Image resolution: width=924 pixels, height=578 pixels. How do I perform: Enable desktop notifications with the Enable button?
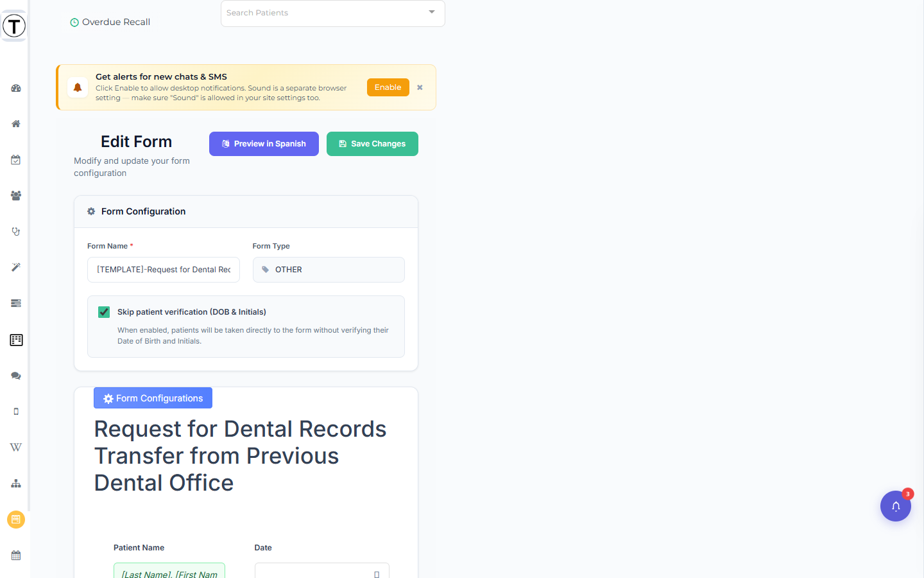(x=388, y=87)
